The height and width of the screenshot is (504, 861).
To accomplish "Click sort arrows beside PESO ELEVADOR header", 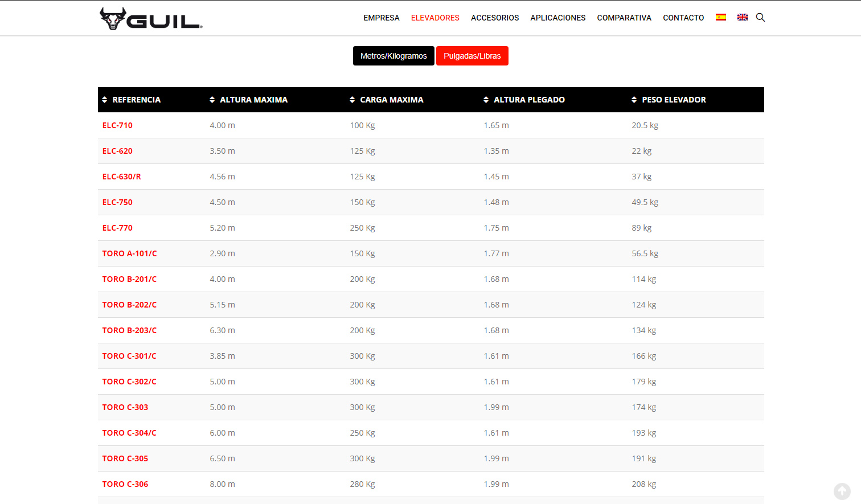I will tap(634, 100).
